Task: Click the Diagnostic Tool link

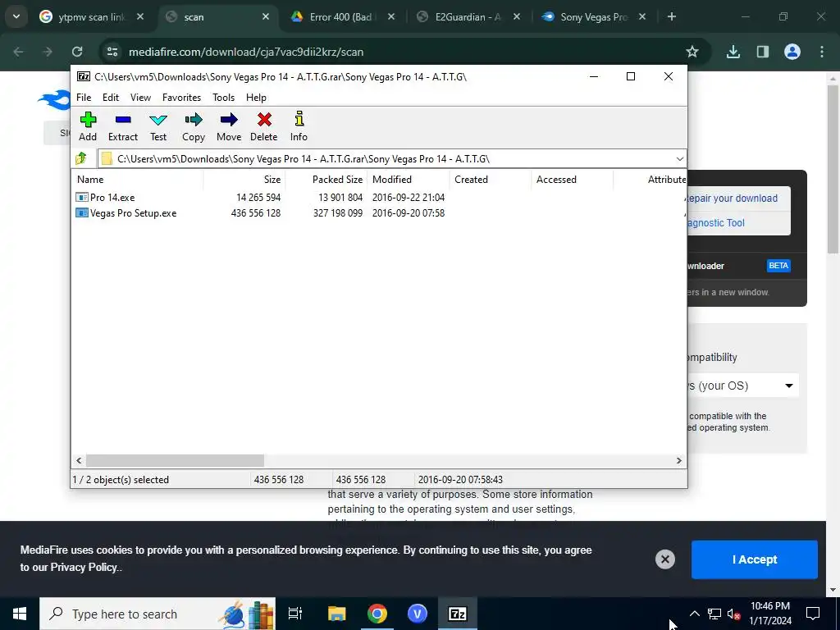Action: [715, 223]
